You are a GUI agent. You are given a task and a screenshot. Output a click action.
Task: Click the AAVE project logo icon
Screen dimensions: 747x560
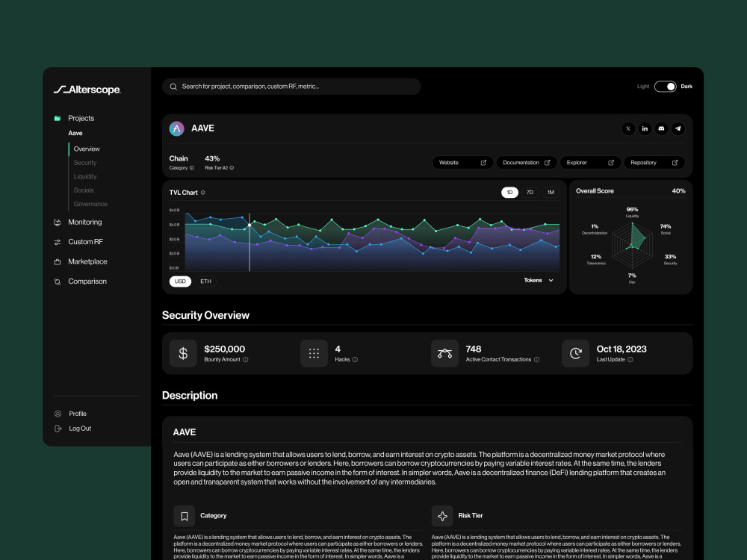(x=177, y=128)
